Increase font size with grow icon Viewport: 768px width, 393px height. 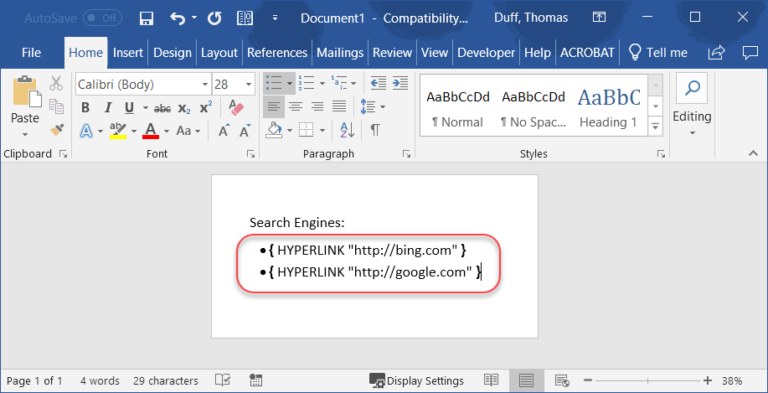[224, 131]
